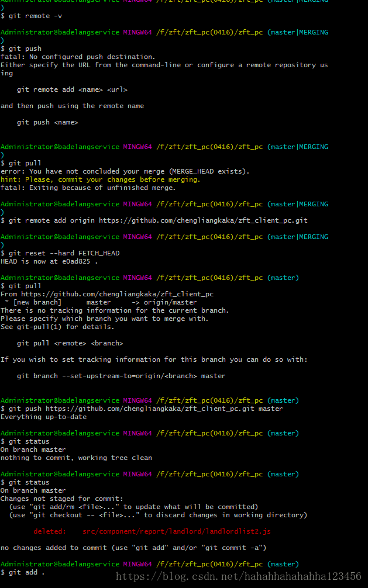The height and width of the screenshot is (588, 368).
Task: Select the '(use "git checkout -- <file>..."' hint line
Action: coord(158,516)
